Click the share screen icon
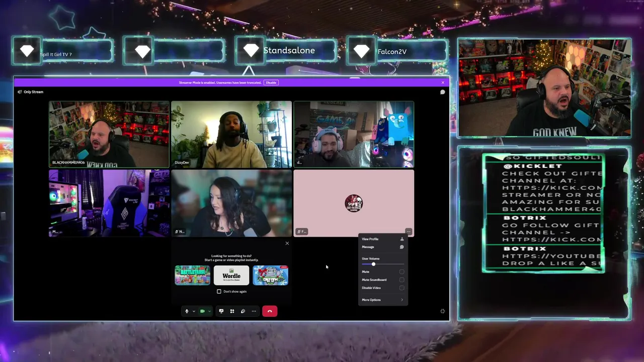 [221, 311]
